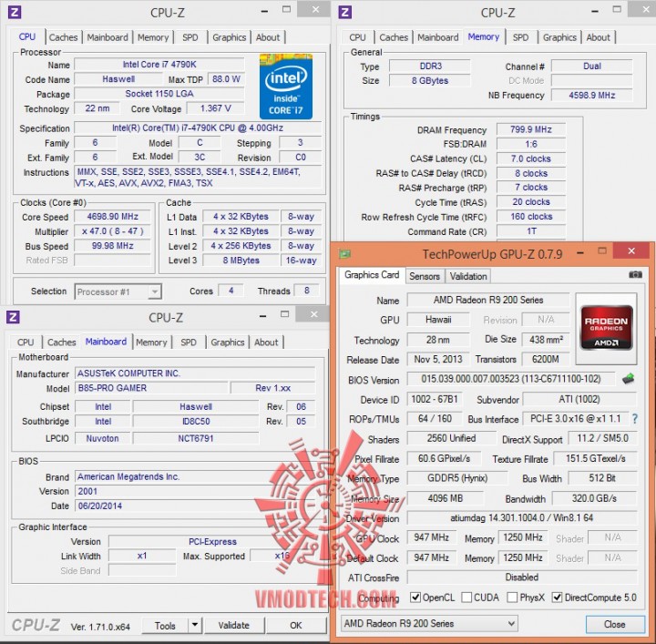The image size is (656, 644).
Task: Close the GPU-Z window
Action: 631,250
